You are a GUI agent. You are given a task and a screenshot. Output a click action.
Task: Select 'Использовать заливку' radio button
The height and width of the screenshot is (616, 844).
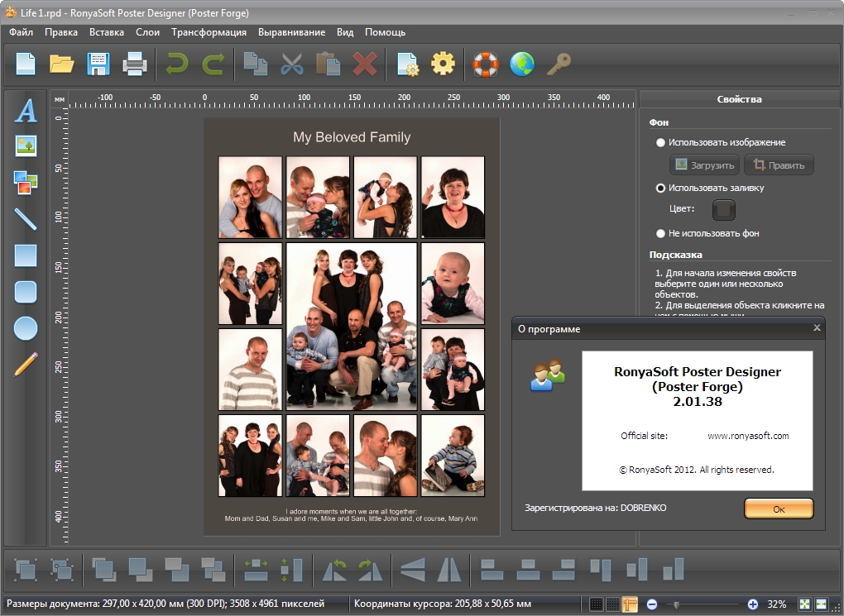660,188
